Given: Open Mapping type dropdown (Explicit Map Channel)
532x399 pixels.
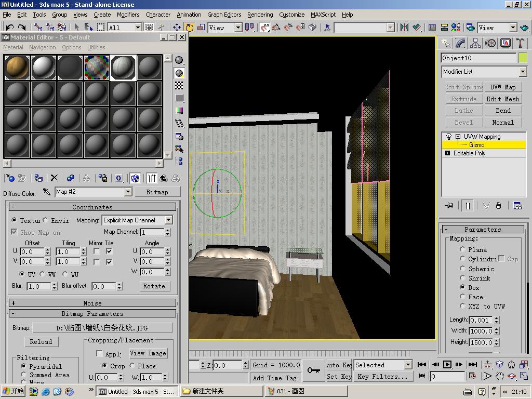Looking at the screenshot, I should point(169,220).
